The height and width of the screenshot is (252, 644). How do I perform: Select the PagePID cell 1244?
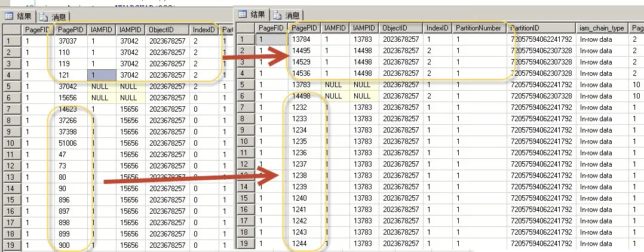point(305,244)
